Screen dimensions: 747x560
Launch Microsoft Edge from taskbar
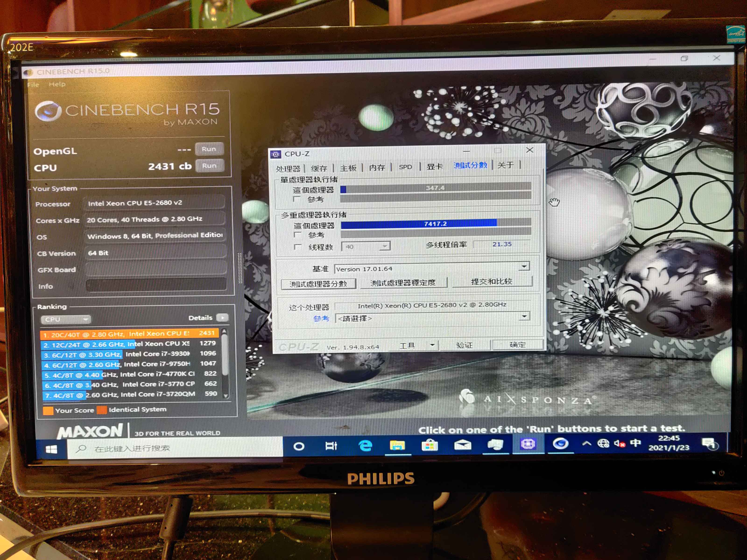[x=365, y=446]
